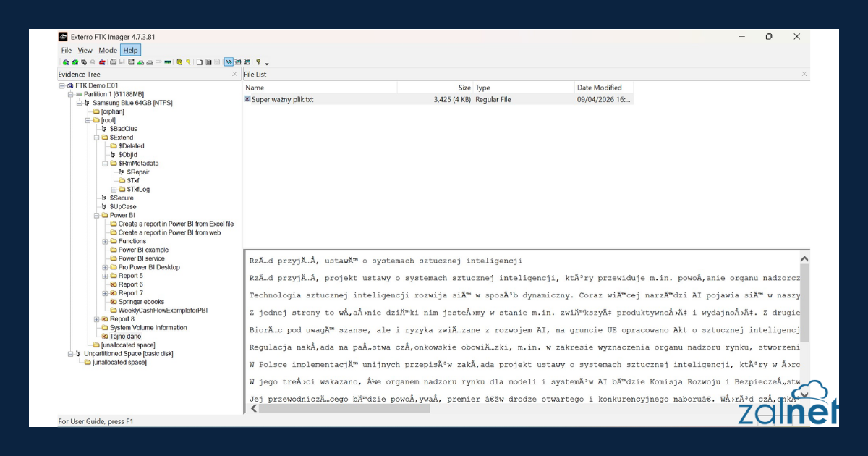Sort file list by Type column

[523, 88]
